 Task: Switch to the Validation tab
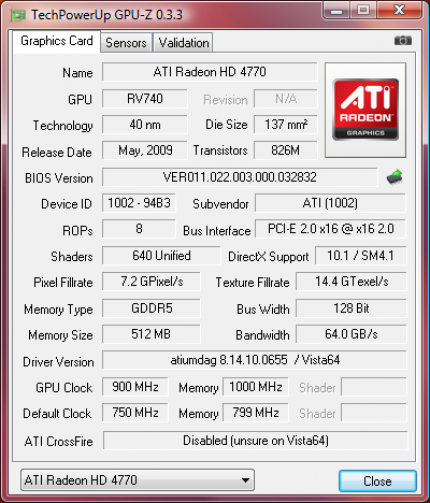coord(183,43)
